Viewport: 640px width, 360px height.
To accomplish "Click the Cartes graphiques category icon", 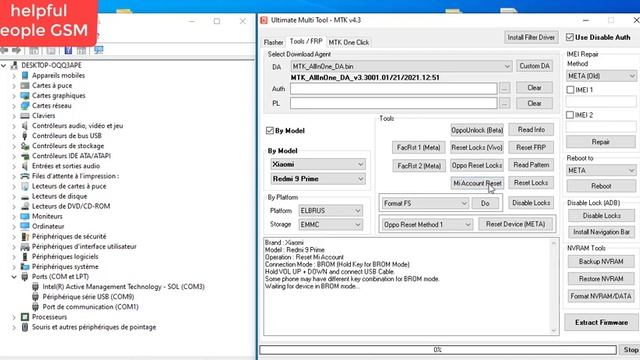I will click(25, 96).
